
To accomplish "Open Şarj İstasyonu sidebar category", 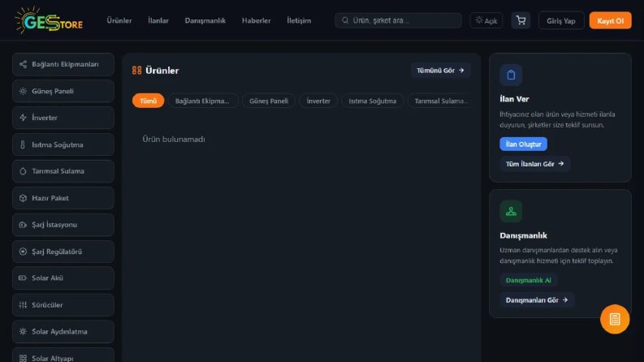I will pos(63,225).
